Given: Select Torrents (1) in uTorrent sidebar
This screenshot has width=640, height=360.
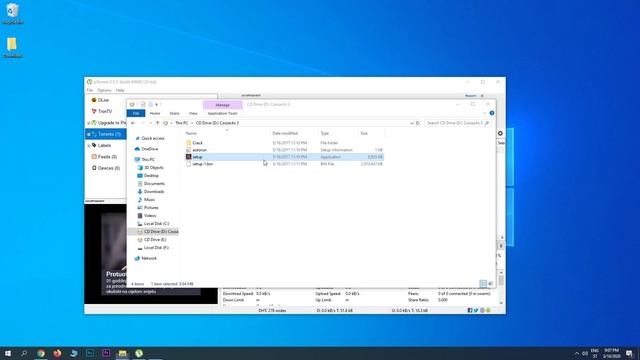Looking at the screenshot, I should (106, 134).
